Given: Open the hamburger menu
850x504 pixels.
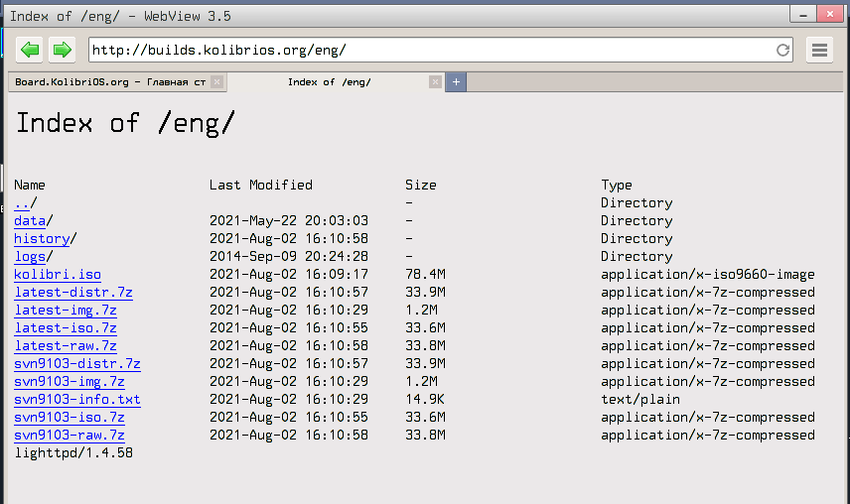Looking at the screenshot, I should 819,50.
